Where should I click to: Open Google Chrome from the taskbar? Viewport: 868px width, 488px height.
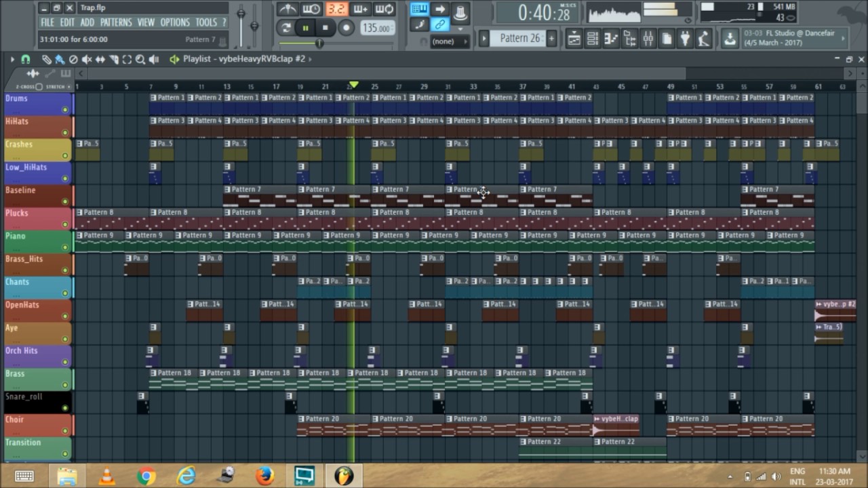point(146,476)
